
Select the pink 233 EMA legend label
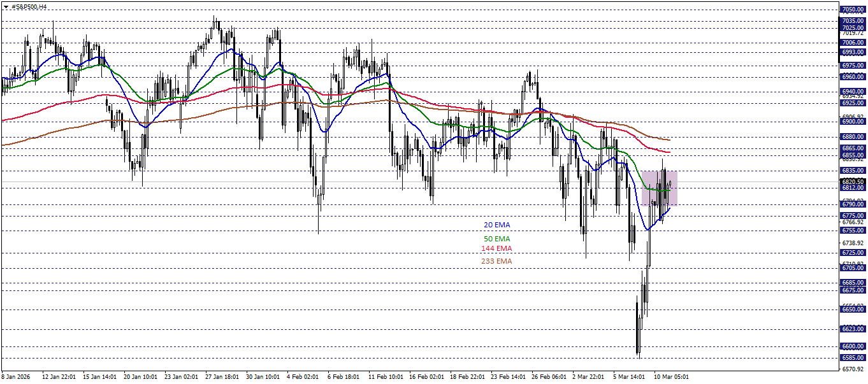[496, 260]
